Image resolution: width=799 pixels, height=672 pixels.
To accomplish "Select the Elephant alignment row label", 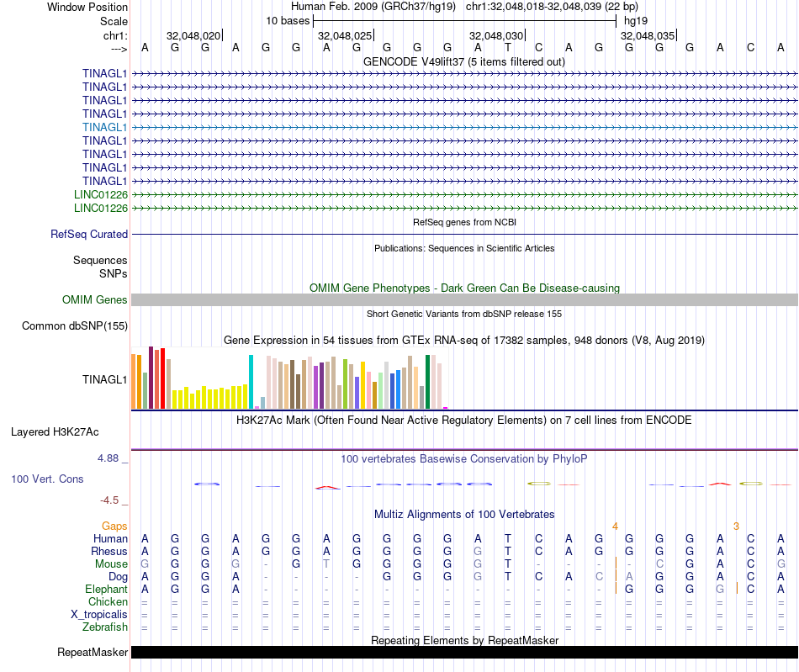I will [x=106, y=590].
